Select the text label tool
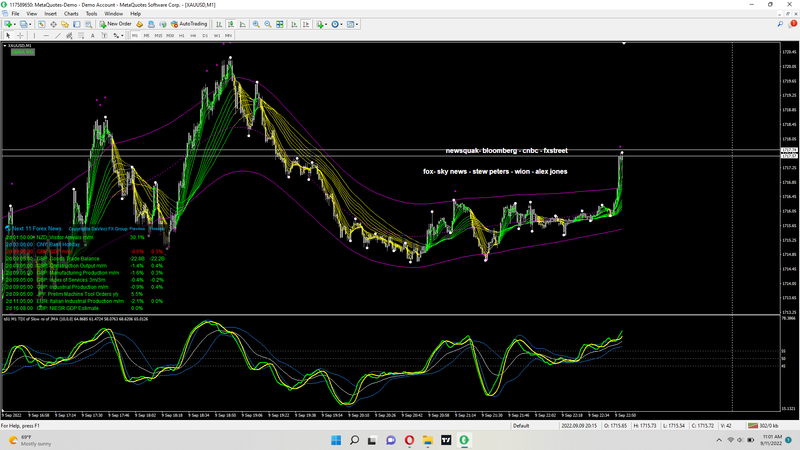 [x=104, y=36]
